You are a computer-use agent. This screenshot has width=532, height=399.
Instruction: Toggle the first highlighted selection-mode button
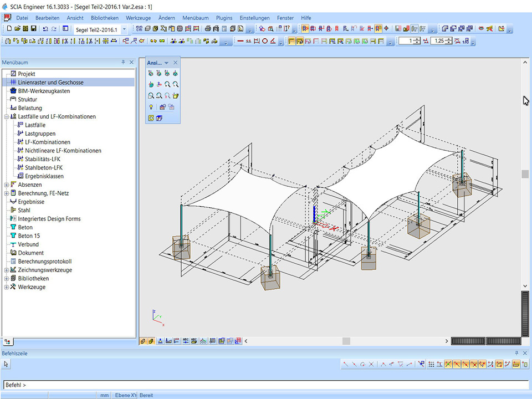[305, 29]
